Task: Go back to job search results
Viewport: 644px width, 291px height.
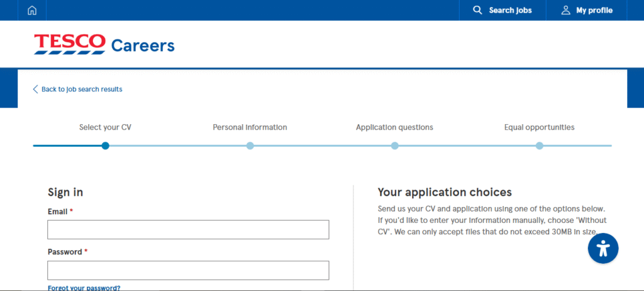Action: coord(82,89)
